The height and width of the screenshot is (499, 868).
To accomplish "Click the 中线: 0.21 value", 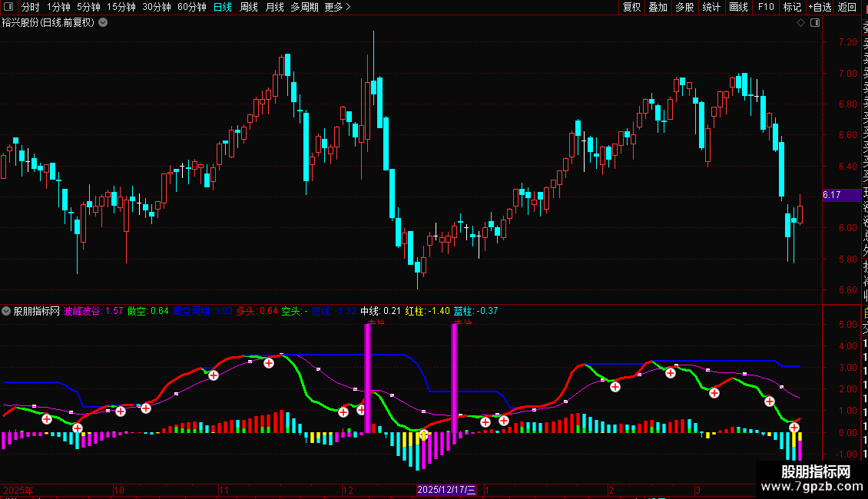I will pyautogui.click(x=380, y=311).
